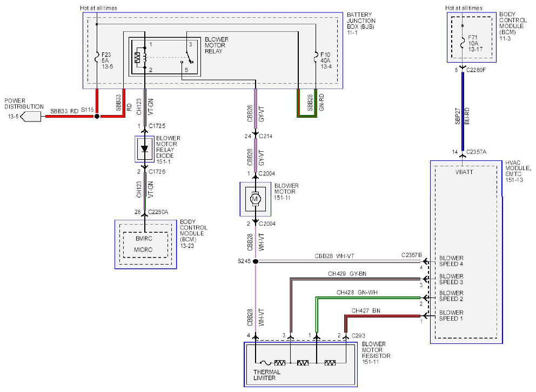Click the C214 connector label

[x=266, y=136]
